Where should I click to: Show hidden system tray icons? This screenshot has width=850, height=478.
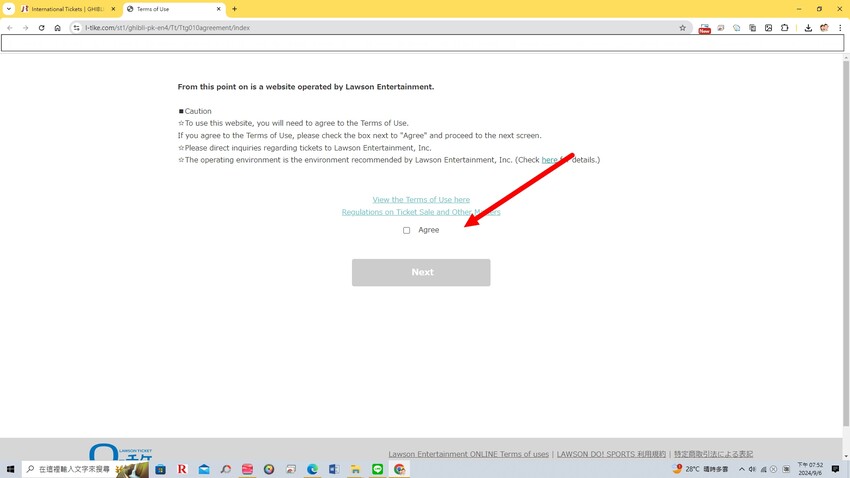(741, 469)
